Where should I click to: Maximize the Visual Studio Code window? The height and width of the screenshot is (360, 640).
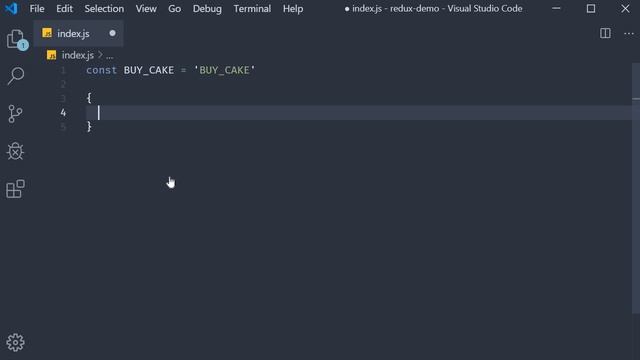click(591, 9)
